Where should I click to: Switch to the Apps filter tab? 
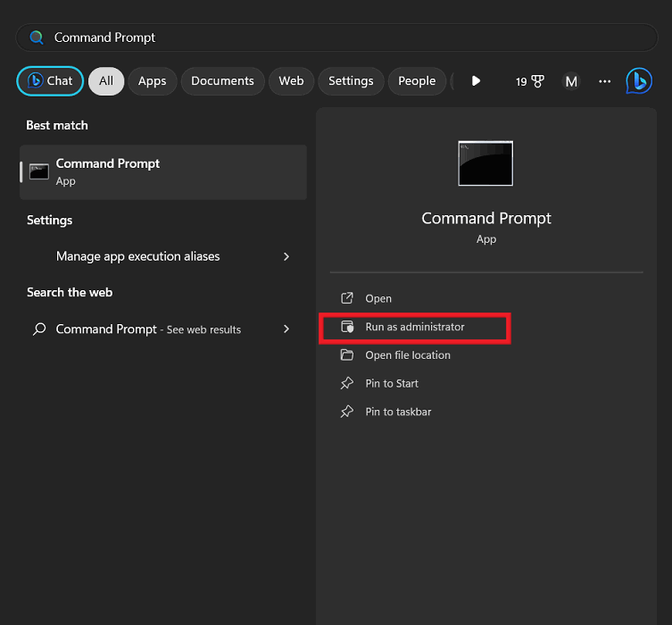point(152,81)
